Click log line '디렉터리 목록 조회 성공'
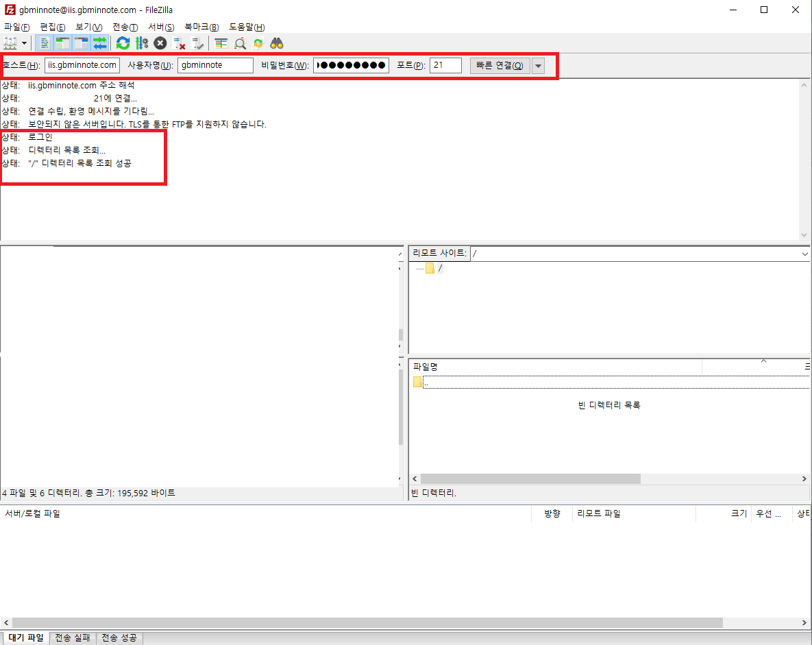 pyautogui.click(x=79, y=163)
